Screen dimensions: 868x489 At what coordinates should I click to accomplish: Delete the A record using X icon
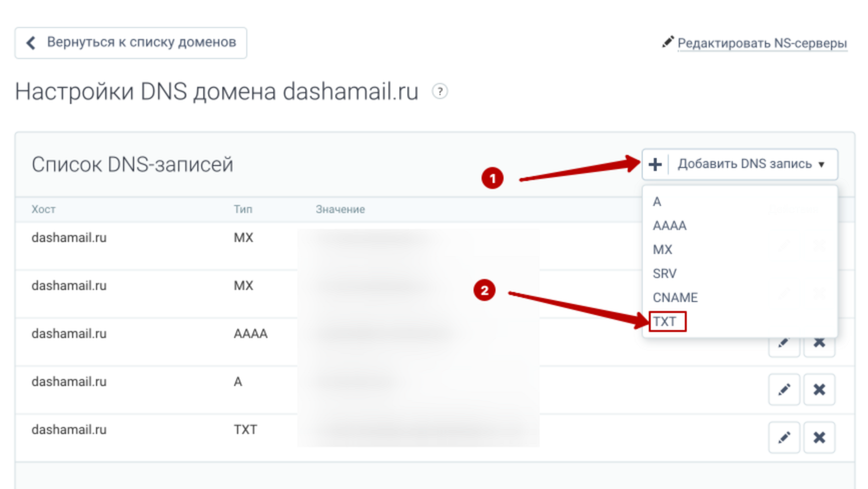click(x=819, y=390)
